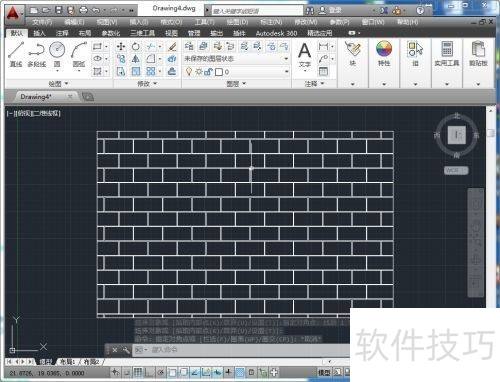Click the Group (组) button
Viewport: 500px width, 382px height.
coord(415,53)
